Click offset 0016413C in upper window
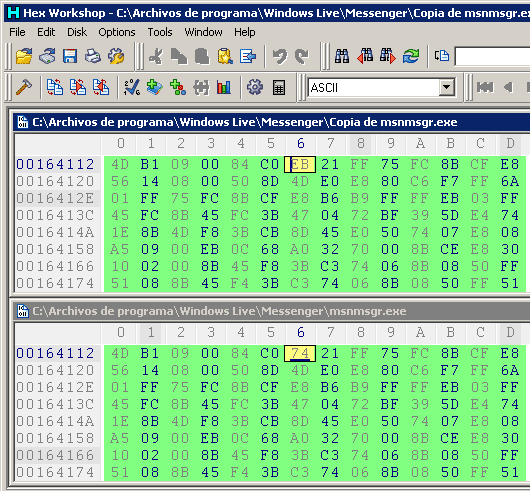Screen dimensions: 530x491 [56, 215]
